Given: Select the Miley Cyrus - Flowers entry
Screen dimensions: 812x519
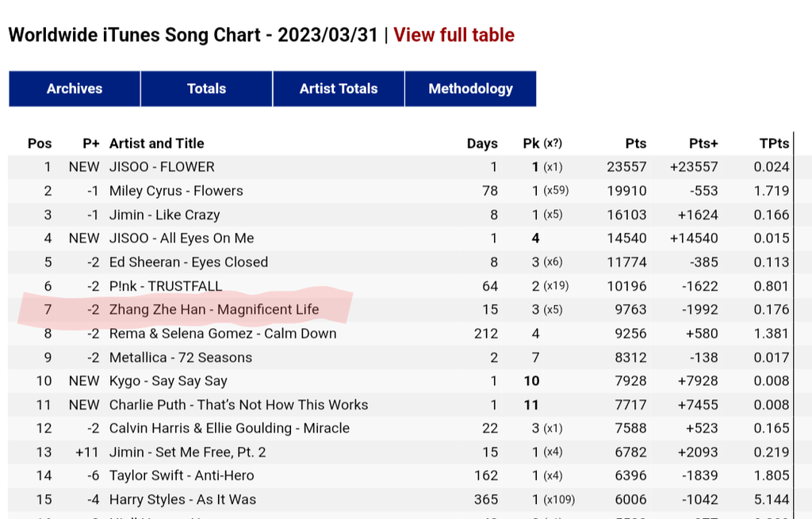Looking at the screenshot, I should tap(176, 191).
